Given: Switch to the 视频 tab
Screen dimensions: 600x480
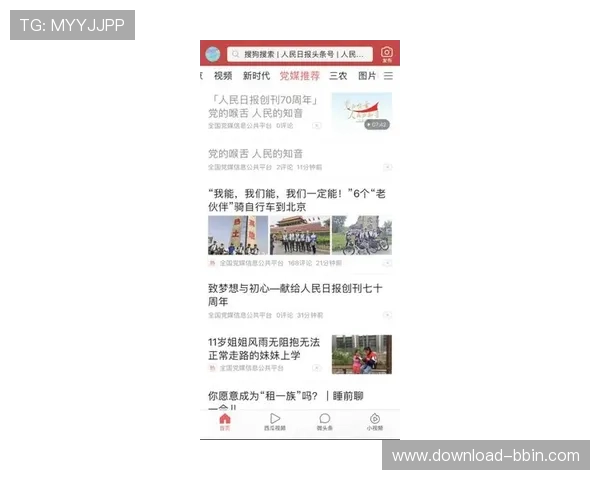Looking at the screenshot, I should click(223, 76).
